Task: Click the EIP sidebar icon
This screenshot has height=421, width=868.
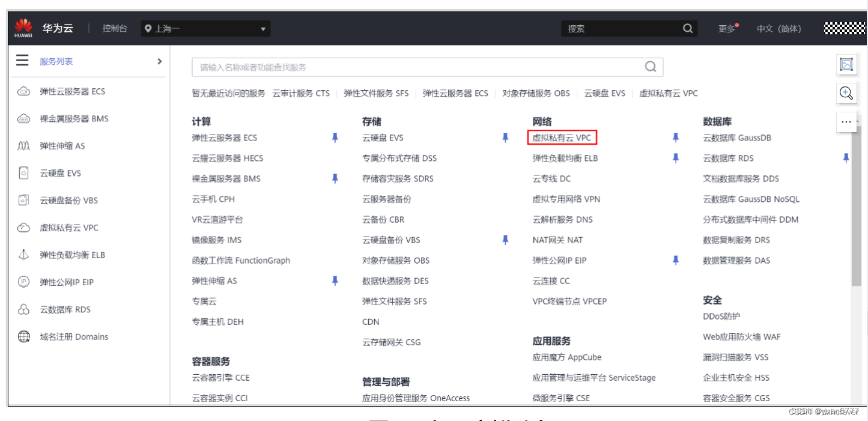Action: (23, 282)
